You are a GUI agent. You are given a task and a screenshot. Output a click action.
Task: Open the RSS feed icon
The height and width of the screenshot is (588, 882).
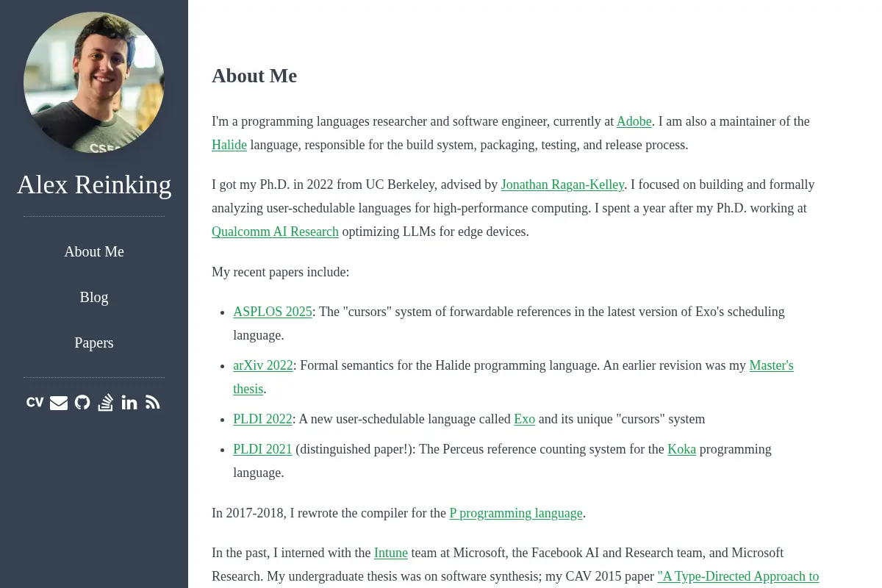[x=153, y=402]
